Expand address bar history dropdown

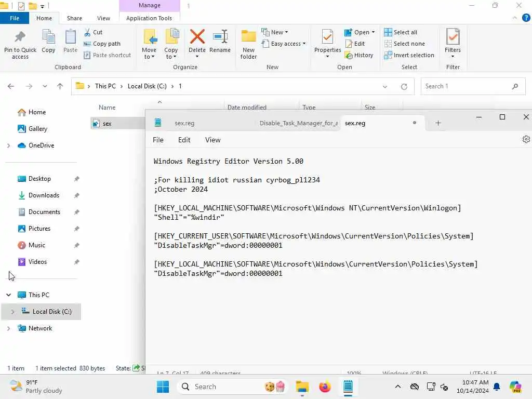pyautogui.click(x=385, y=87)
